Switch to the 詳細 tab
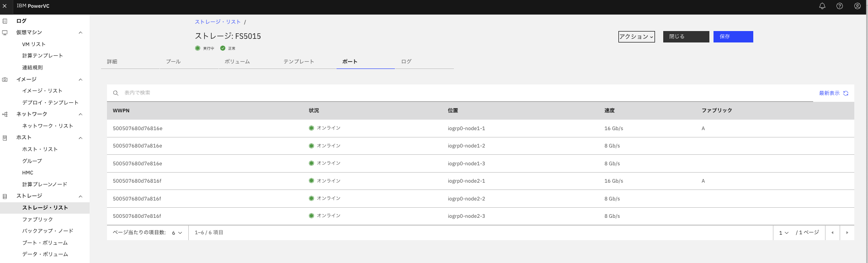 coord(130,62)
